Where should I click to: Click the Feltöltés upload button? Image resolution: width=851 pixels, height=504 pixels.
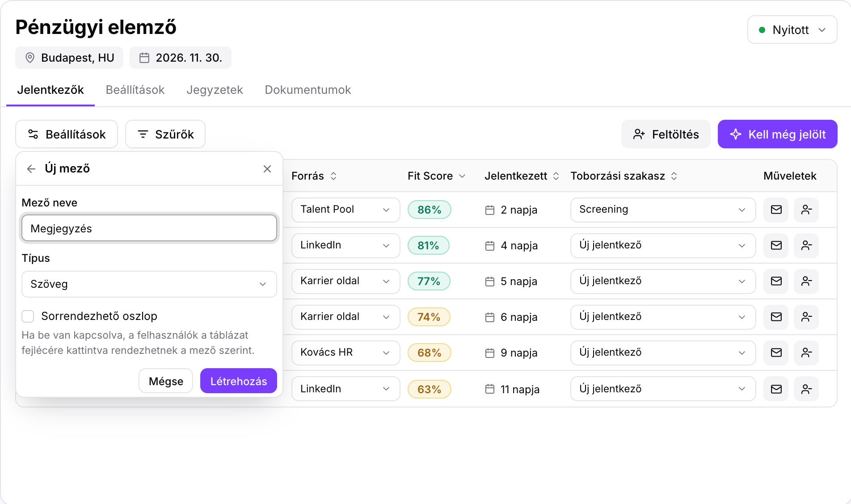click(x=666, y=134)
